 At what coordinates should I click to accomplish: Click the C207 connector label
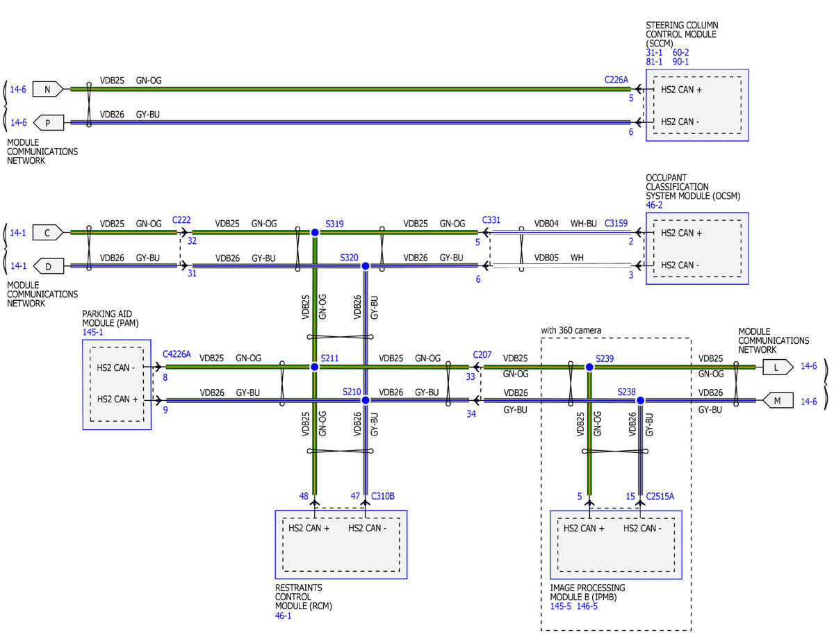(483, 354)
